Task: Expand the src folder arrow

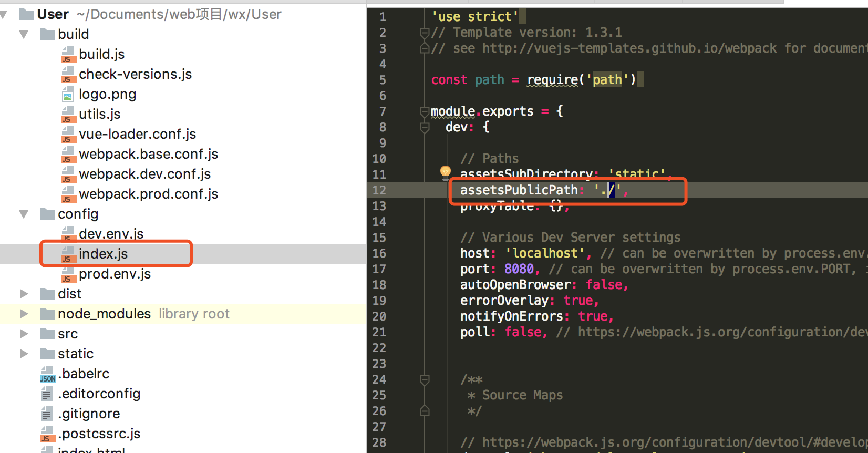Action: pyautogui.click(x=24, y=334)
